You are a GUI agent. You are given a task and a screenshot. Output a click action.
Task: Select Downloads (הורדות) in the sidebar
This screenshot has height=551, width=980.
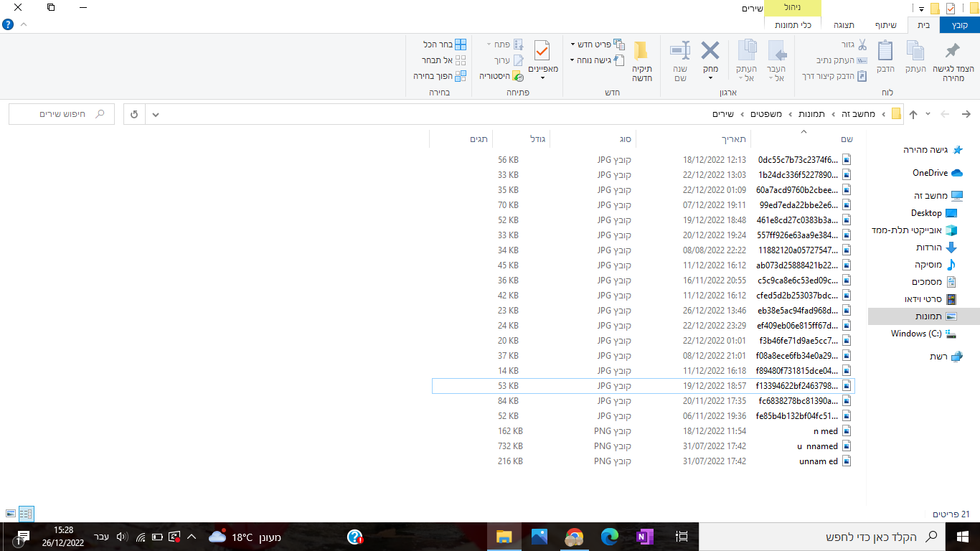point(936,248)
